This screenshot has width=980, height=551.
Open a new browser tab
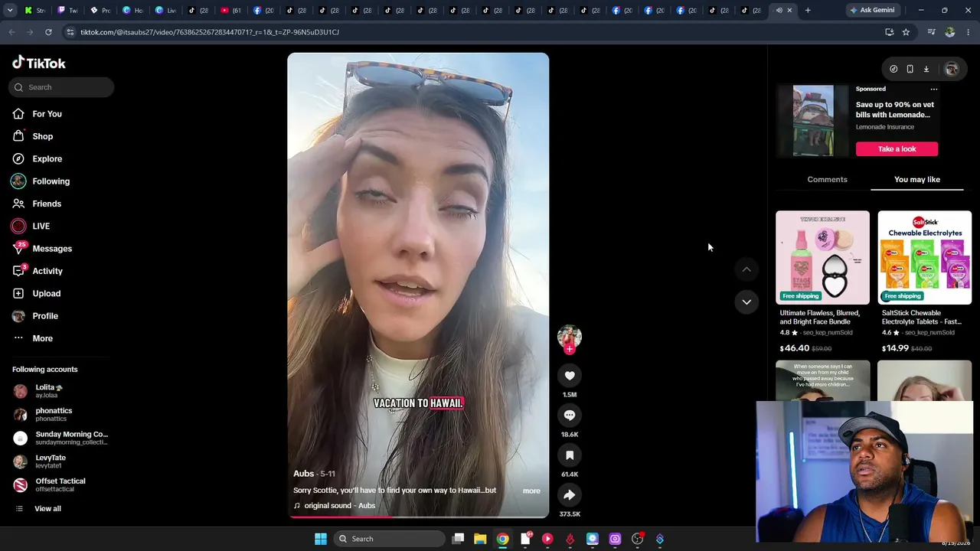pos(808,10)
